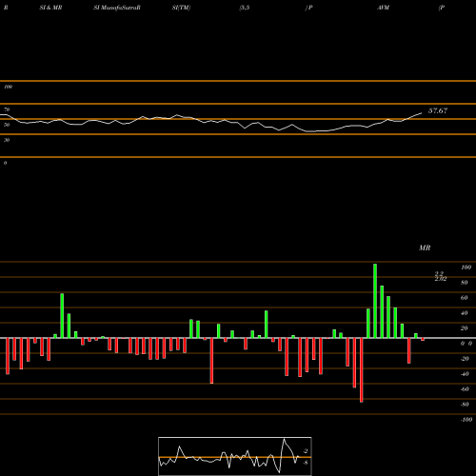The width and height of the screenshot is (476, 476).
Task: Click the end of the RSI line
Action: pos(422,112)
